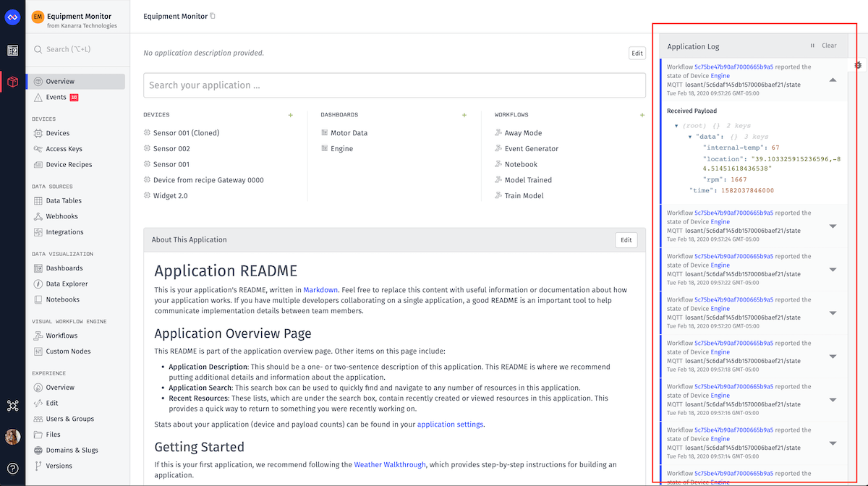Open the debug bug icon tab

(858, 65)
